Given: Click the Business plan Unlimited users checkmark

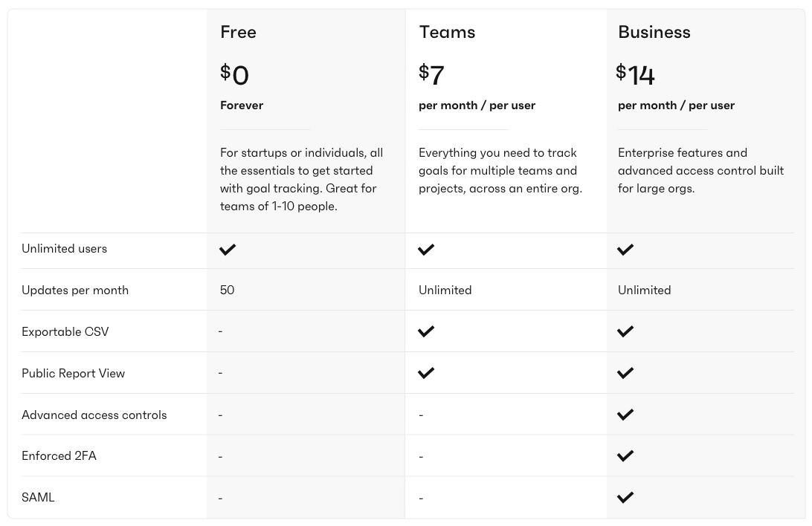Looking at the screenshot, I should click(625, 250).
